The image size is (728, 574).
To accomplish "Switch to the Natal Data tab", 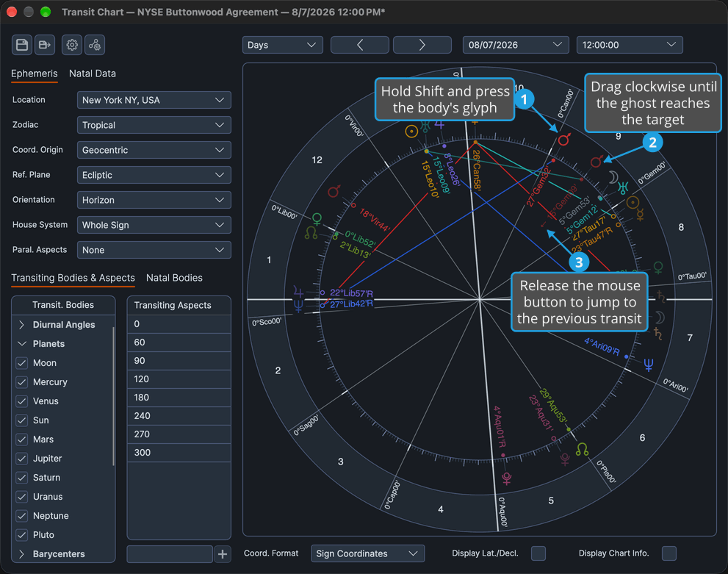I will (93, 73).
